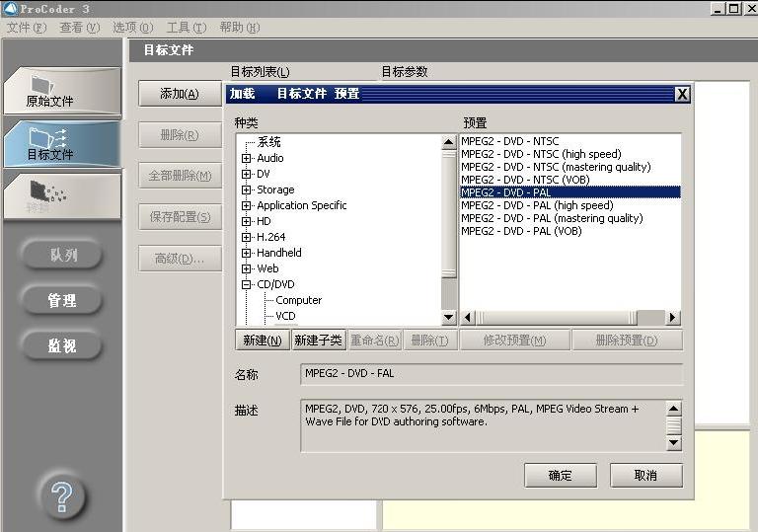
Task: Open the 转换 convert panel
Action: (62, 196)
